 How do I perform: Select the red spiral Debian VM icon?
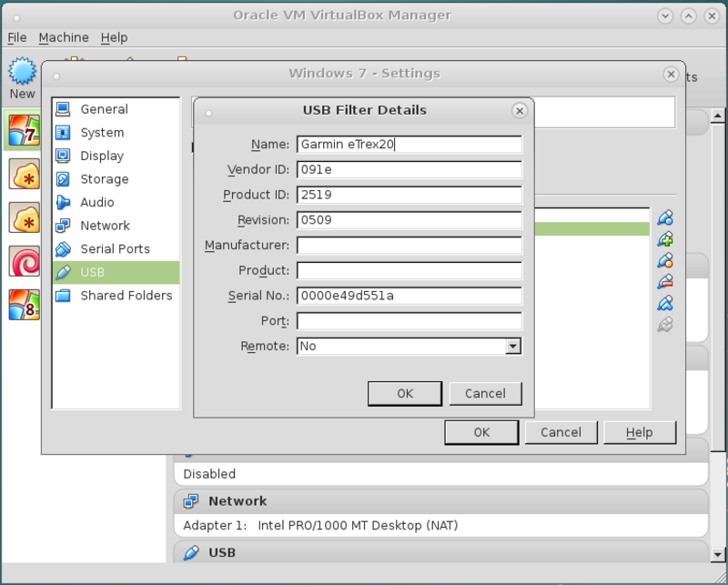point(24,261)
